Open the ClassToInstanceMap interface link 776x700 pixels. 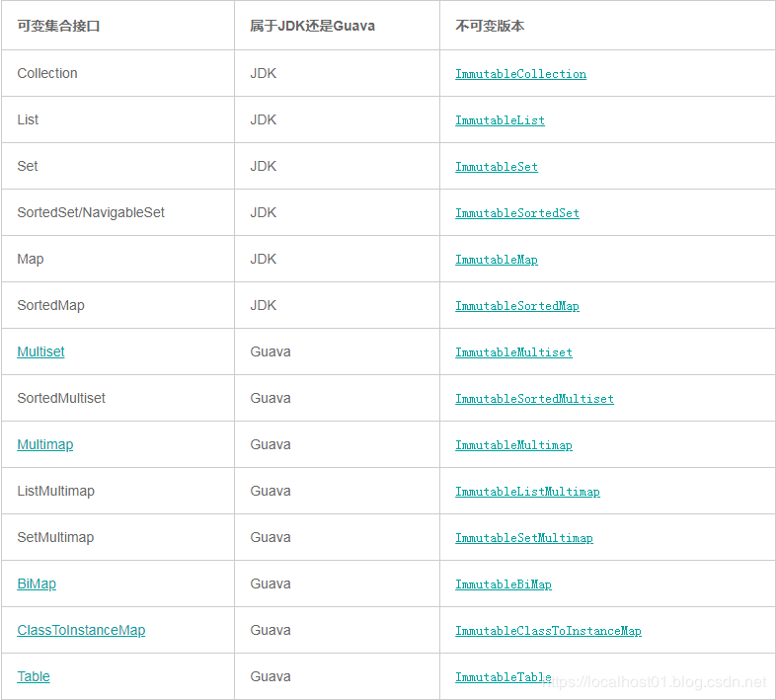point(81,630)
